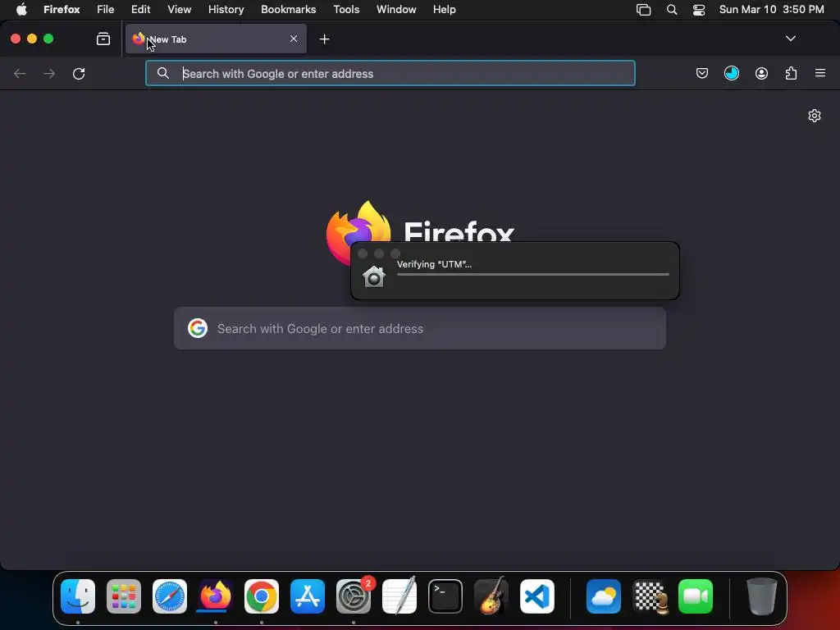This screenshot has height=630, width=840.
Task: Open the Apple menu
Action: [x=21, y=10]
